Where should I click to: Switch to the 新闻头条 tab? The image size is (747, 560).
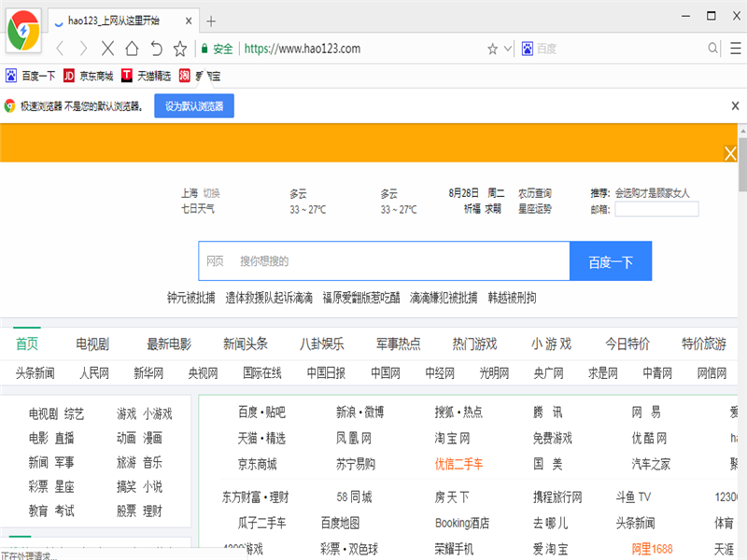(246, 343)
